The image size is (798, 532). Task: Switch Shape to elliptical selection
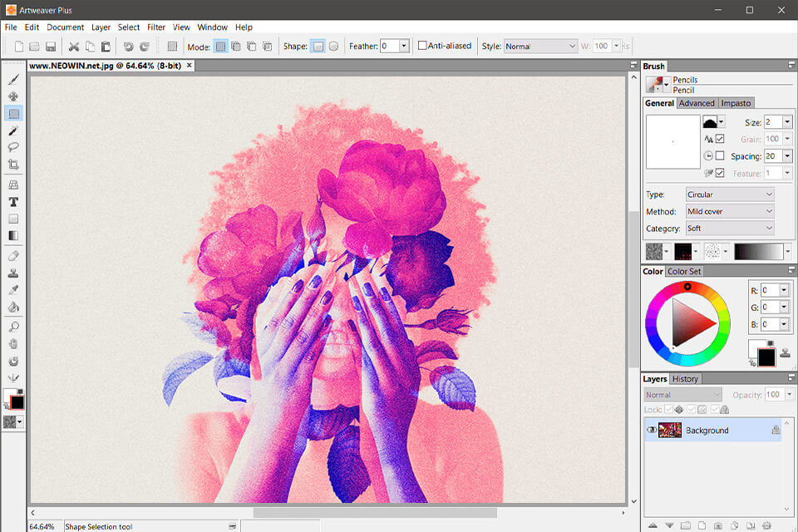click(332, 46)
